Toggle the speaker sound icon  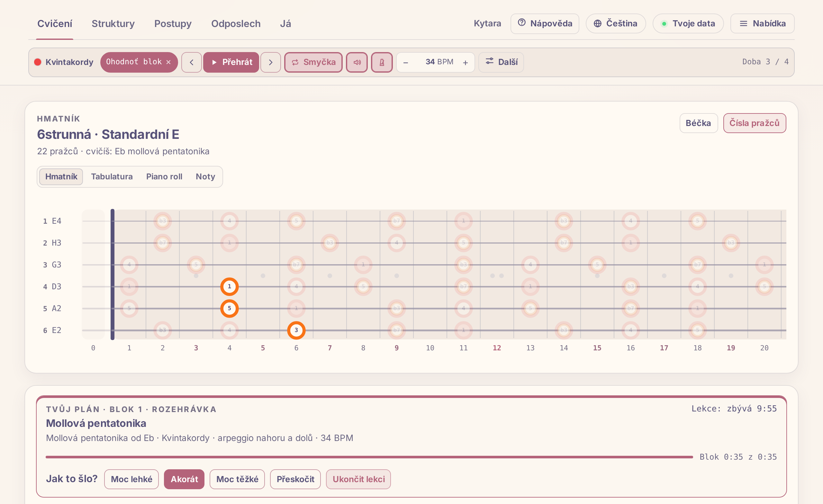click(357, 62)
